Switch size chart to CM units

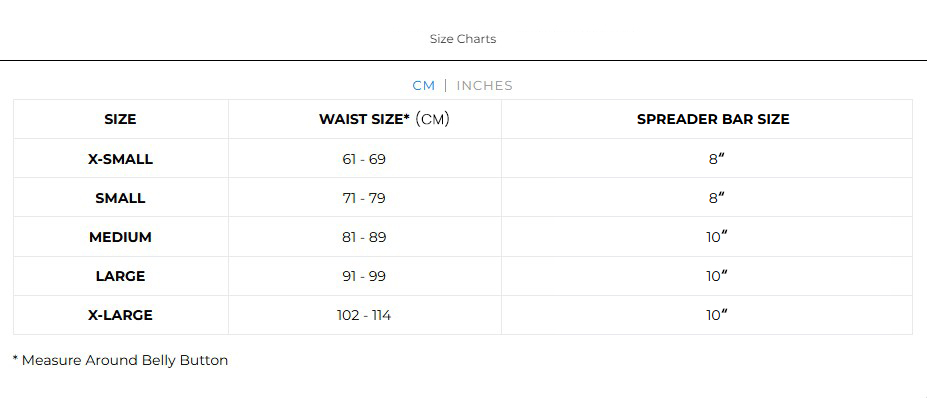pyautogui.click(x=423, y=86)
